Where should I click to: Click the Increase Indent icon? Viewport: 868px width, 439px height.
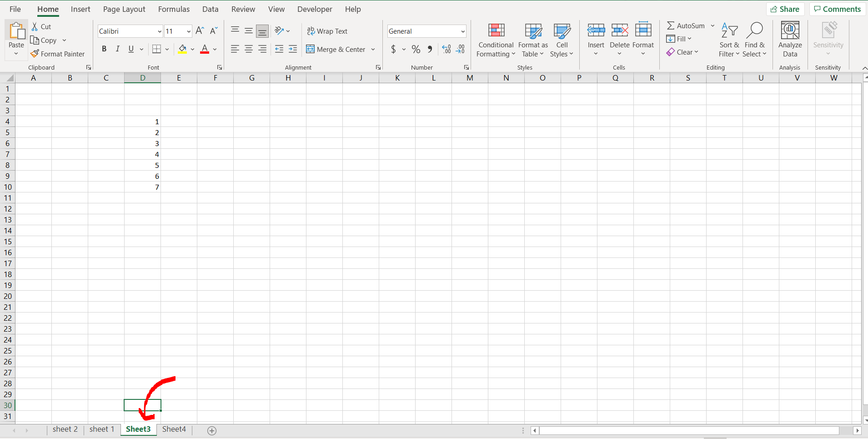tap(293, 49)
